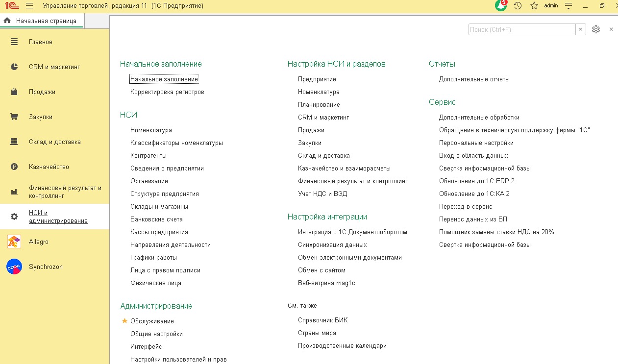The height and width of the screenshot is (364, 618).
Task: Open Закупки section with cart icon
Action: point(55,117)
